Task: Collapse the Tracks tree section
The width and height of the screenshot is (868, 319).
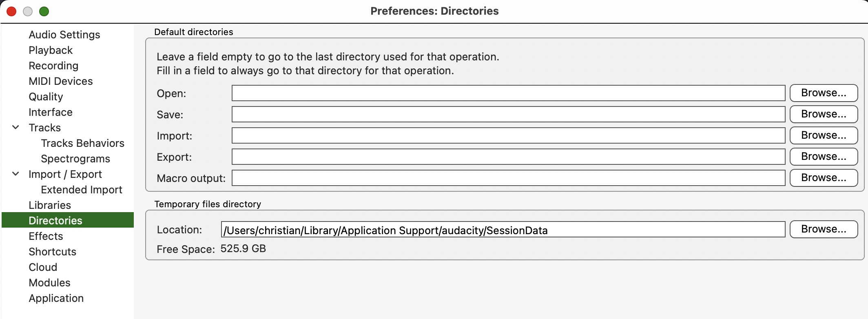Action: click(x=15, y=127)
